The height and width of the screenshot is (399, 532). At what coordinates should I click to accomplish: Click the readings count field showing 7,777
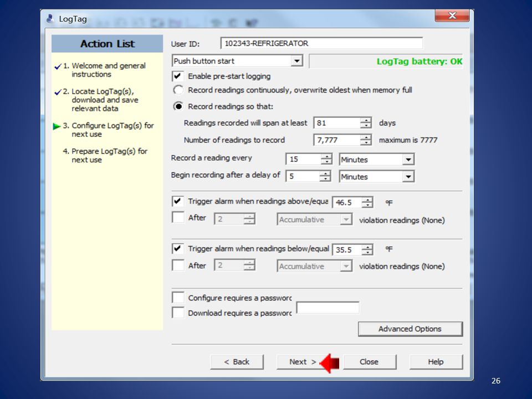pos(337,140)
